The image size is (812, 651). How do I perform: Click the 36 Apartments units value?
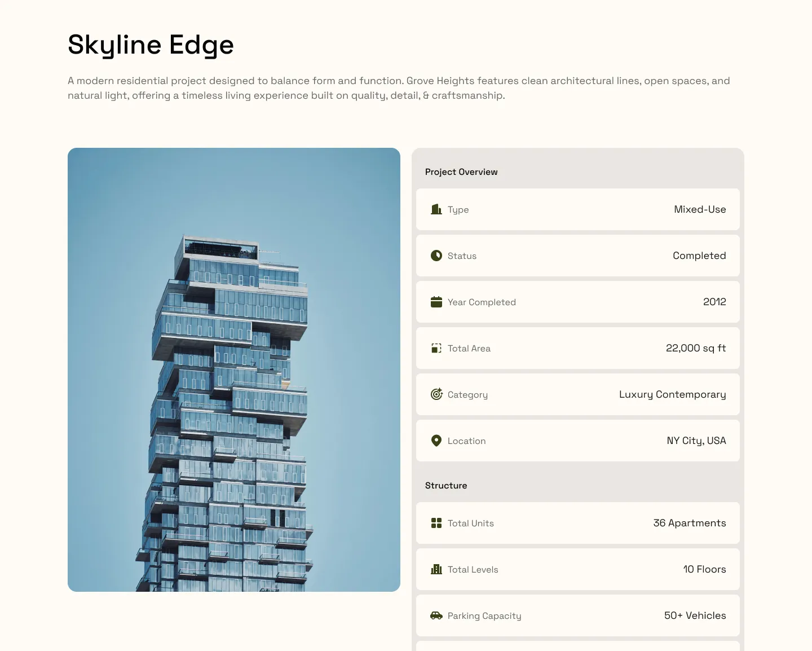[x=690, y=523]
